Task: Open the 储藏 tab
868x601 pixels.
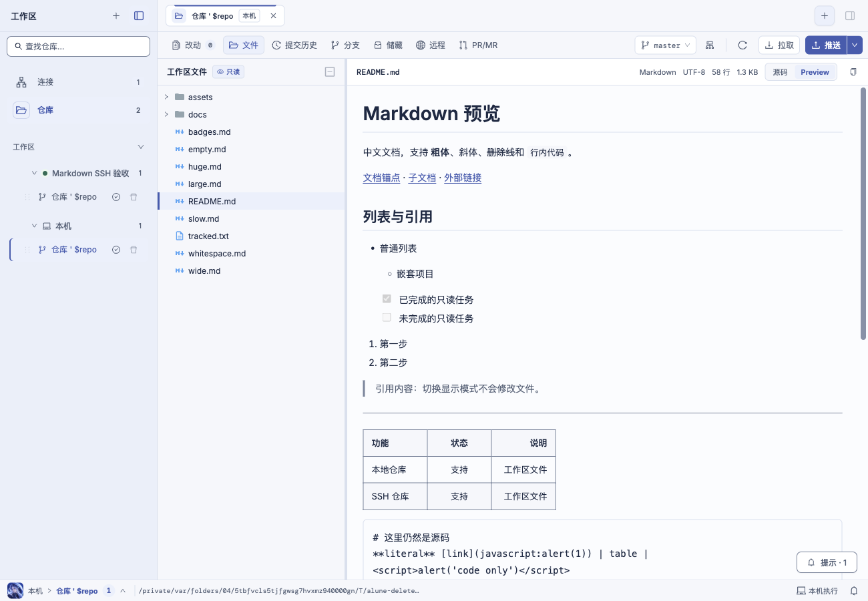Action: coord(388,45)
